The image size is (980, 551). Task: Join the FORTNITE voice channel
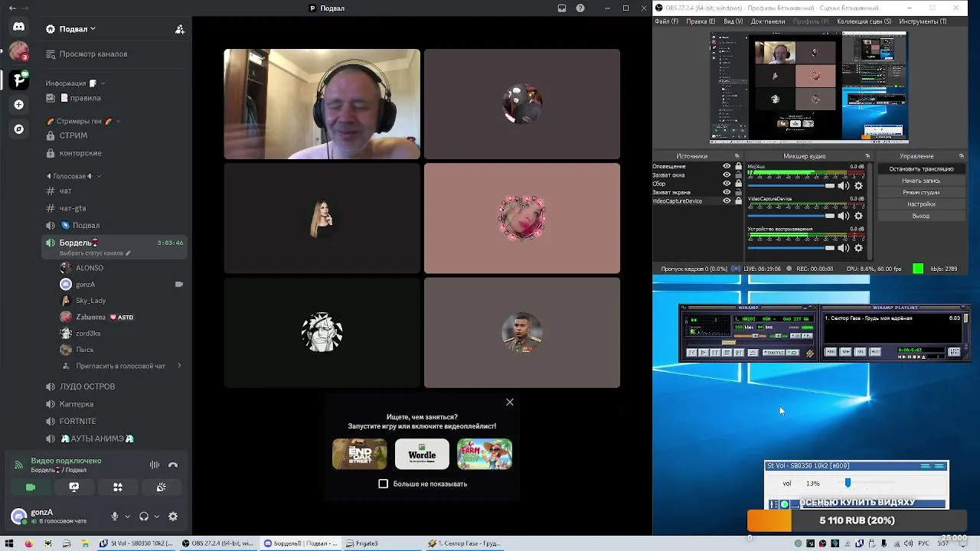[115, 421]
